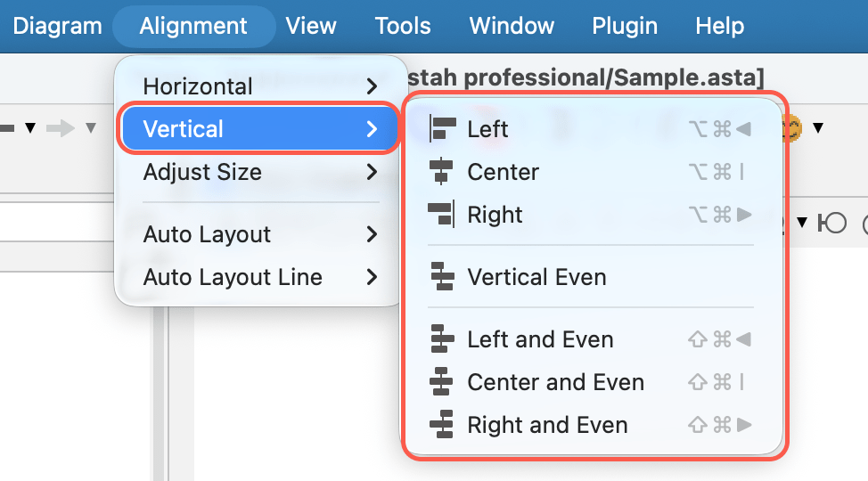Click the Right and Even icon

coord(442,425)
